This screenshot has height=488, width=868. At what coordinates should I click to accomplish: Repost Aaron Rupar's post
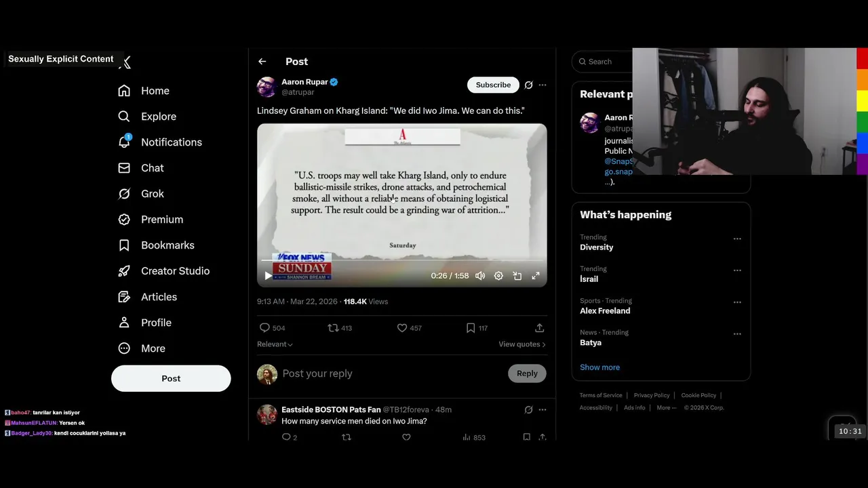click(333, 328)
